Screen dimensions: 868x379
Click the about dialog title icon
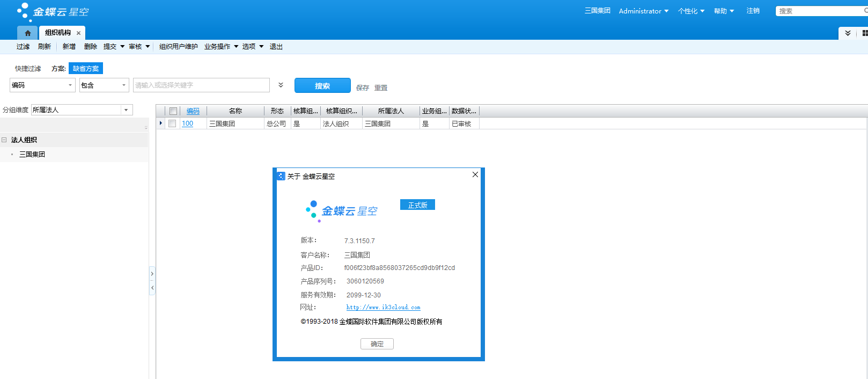coord(281,176)
